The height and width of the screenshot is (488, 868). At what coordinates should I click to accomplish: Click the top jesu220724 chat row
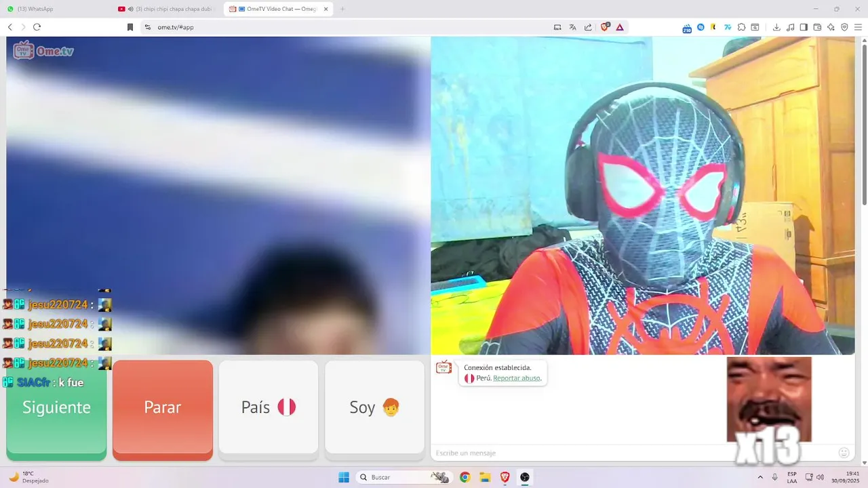click(57, 305)
